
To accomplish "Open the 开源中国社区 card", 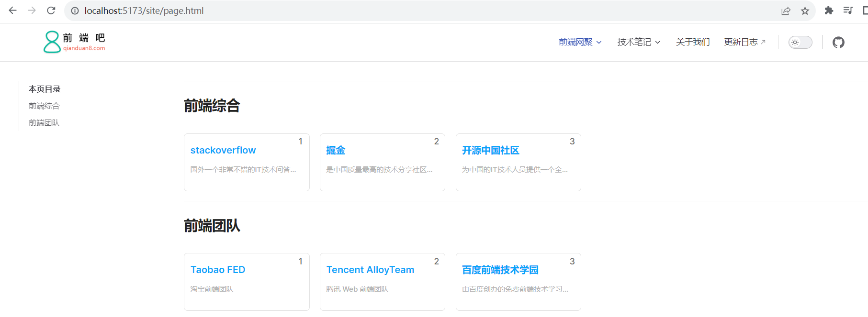I will (519, 162).
